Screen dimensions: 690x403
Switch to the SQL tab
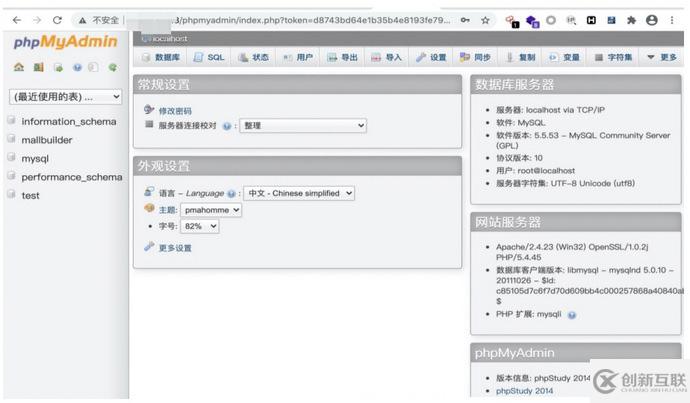209,57
